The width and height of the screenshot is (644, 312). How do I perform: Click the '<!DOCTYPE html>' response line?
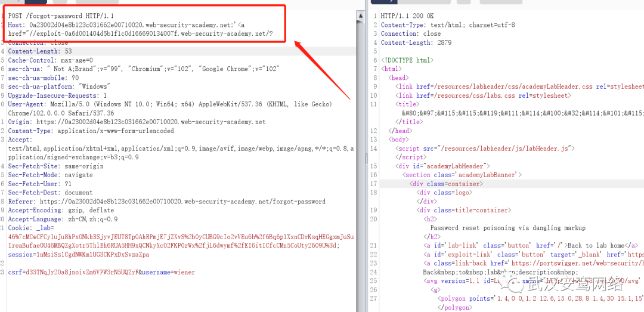407,60
